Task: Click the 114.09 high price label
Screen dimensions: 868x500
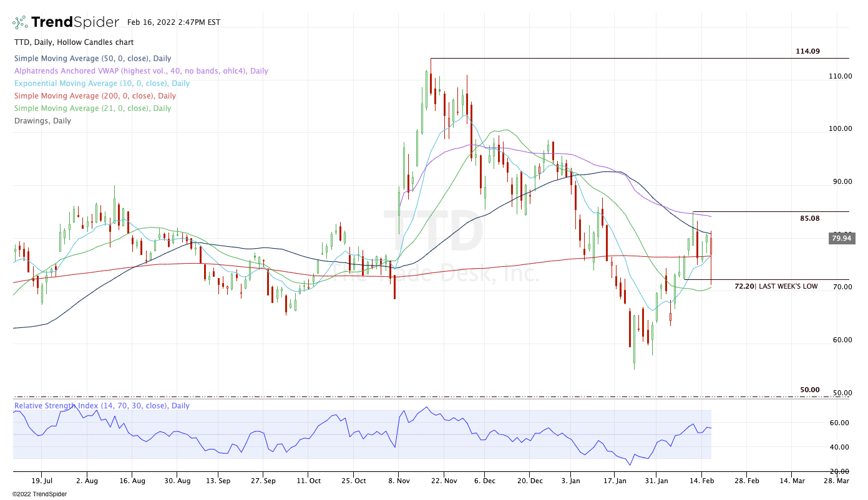Action: pyautogui.click(x=807, y=51)
